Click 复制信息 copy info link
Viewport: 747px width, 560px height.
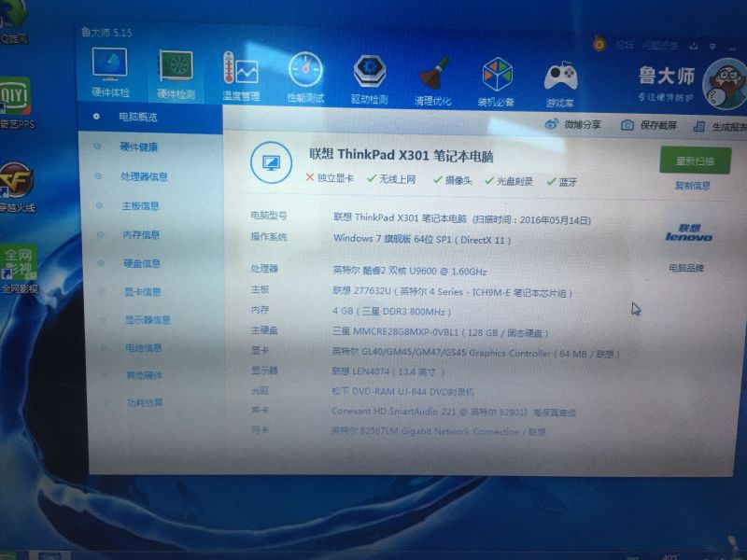pos(693,185)
